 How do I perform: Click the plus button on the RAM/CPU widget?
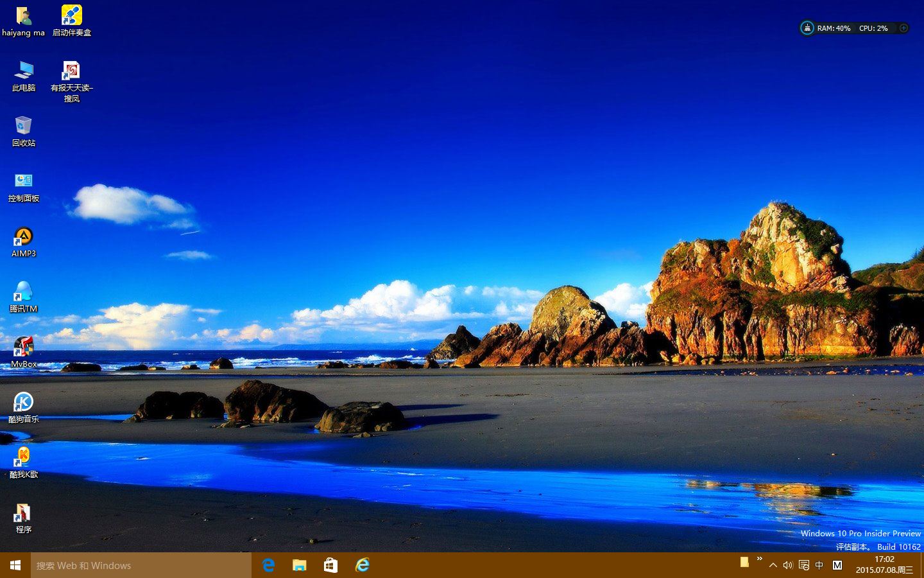(903, 28)
